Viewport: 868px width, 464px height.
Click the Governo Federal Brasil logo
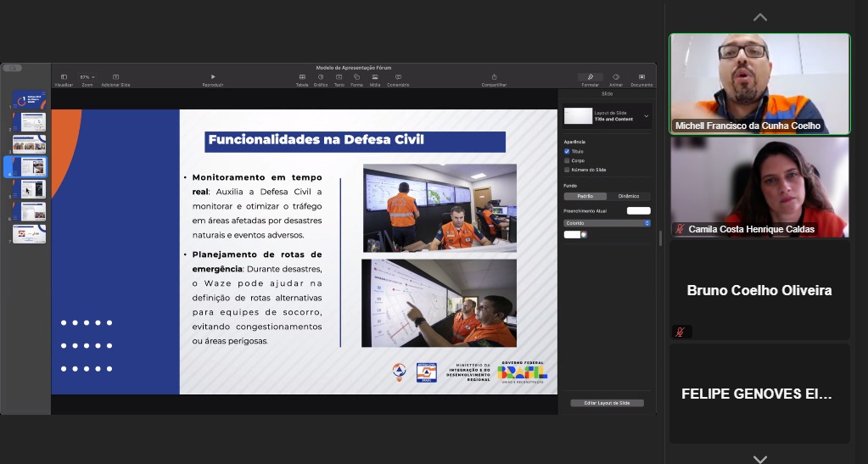point(522,372)
